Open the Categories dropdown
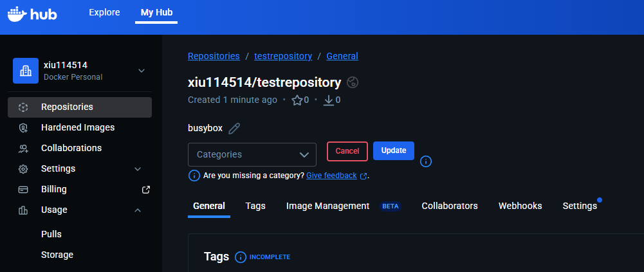Screen dimensions: 644x272 (x=252, y=155)
